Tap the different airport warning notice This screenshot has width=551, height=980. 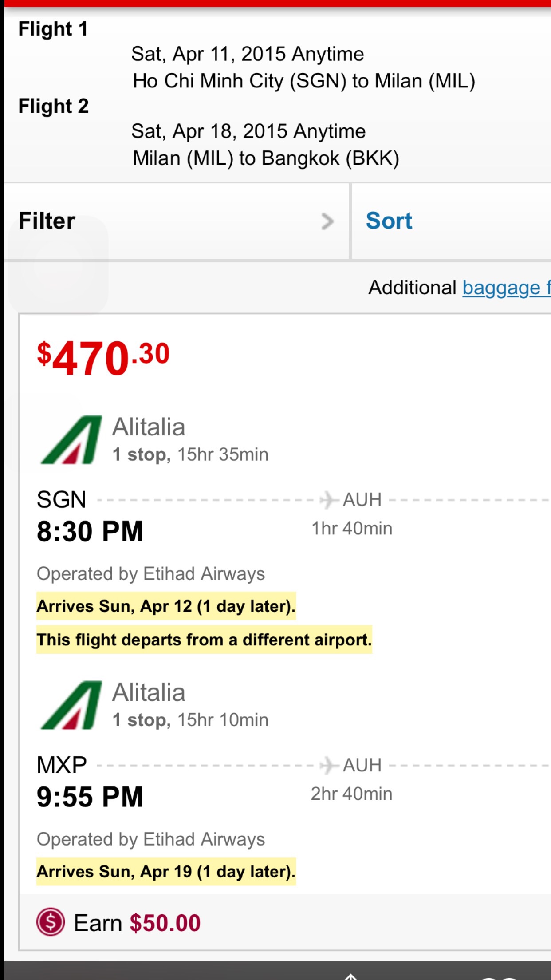(x=204, y=640)
